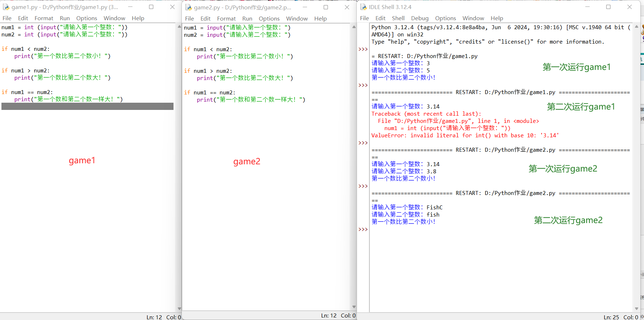Maximize the IDLE Shell window
Image resolution: width=644 pixels, height=320 pixels.
608,7
